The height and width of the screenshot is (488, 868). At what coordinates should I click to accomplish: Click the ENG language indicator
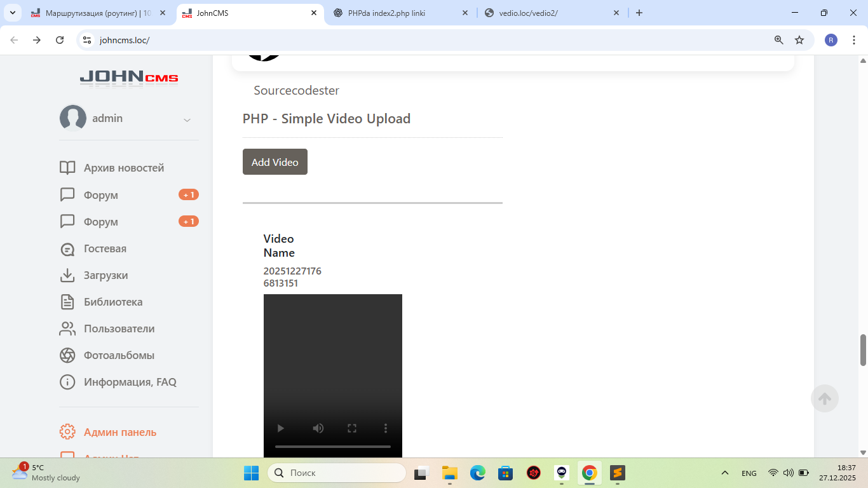coord(749,473)
